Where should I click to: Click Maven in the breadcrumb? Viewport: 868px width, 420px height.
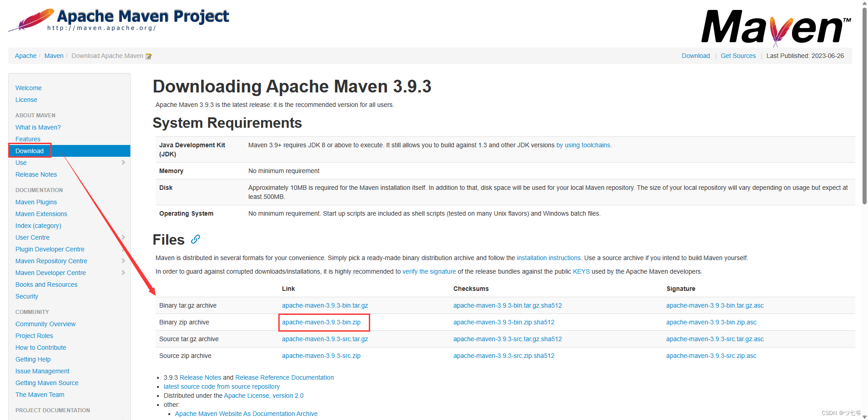54,56
